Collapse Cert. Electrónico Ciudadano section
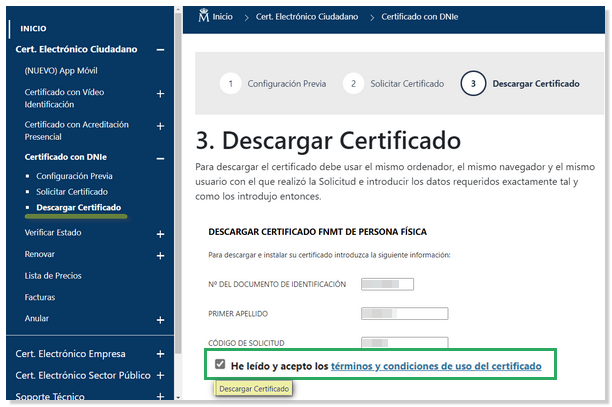The height and width of the screenshot is (407, 612). (x=160, y=50)
